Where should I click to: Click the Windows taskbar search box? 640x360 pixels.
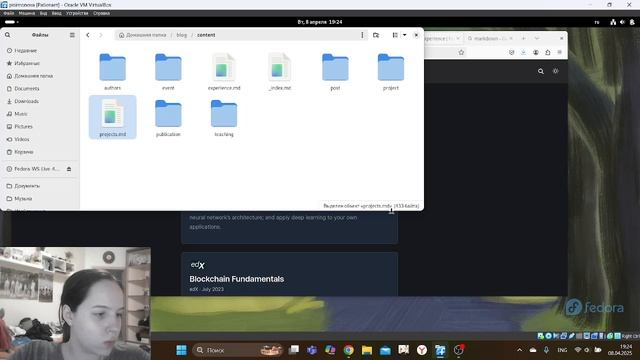click(x=238, y=350)
